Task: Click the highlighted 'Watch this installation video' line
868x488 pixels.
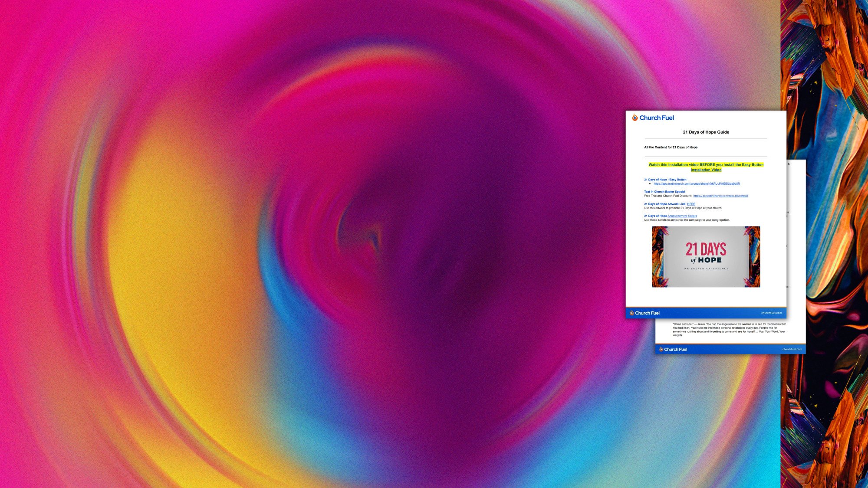Action: 706,165
